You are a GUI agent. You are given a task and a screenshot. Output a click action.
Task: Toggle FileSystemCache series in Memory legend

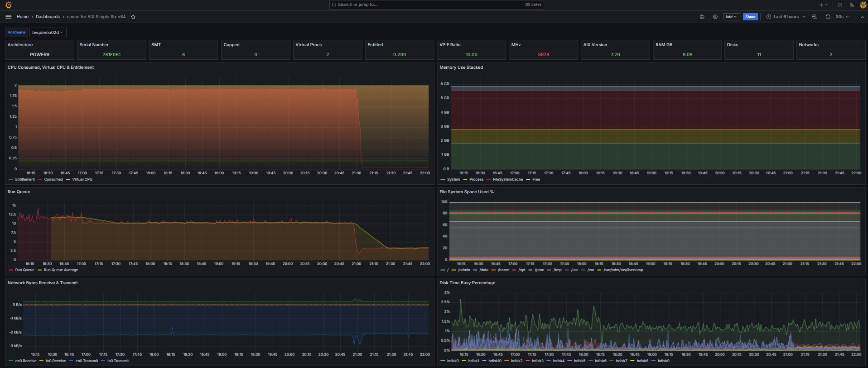(x=507, y=179)
